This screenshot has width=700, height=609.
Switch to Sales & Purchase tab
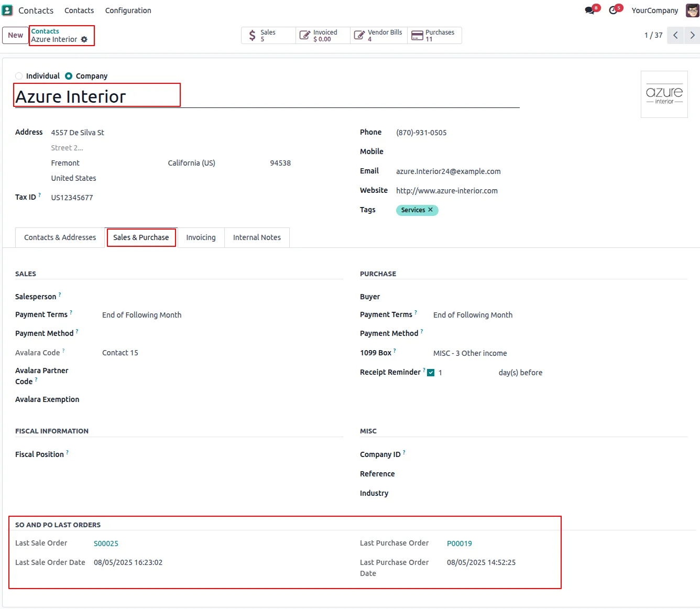141,237
